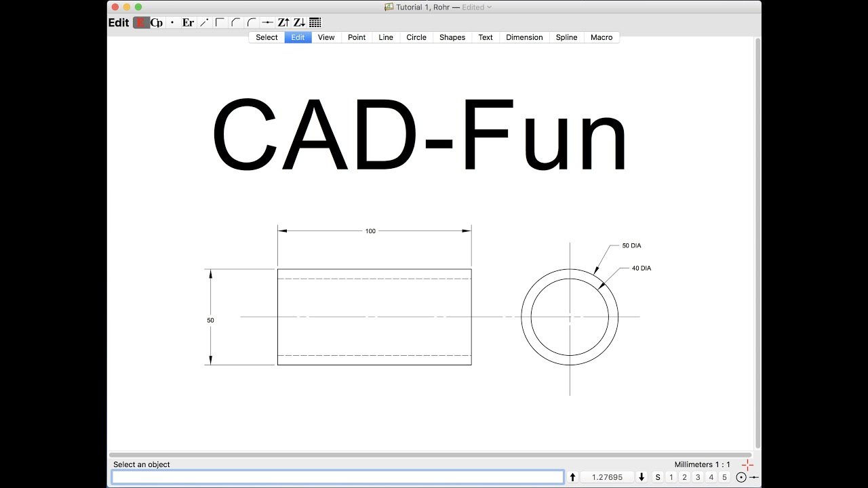Select the Er erase tool icon

point(188,22)
